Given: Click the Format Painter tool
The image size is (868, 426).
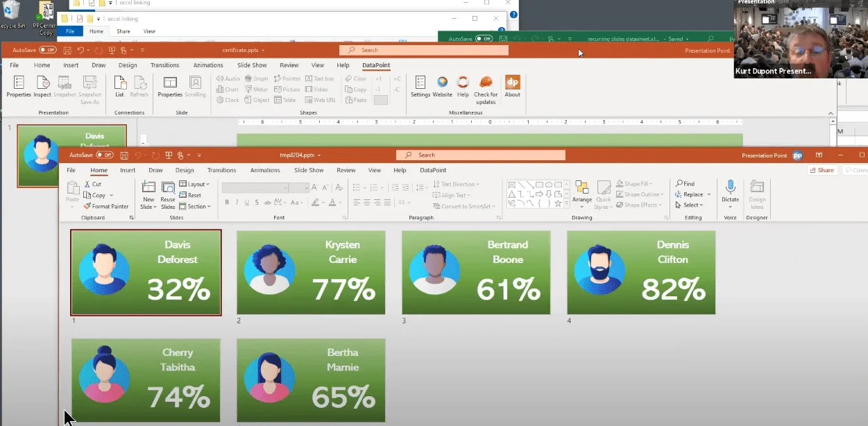Looking at the screenshot, I should [x=106, y=206].
